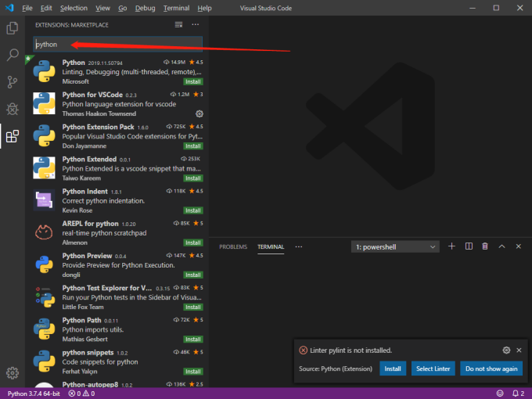The image size is (532, 399).
Task: Open more panel tabs ellipsis
Action: point(299,246)
